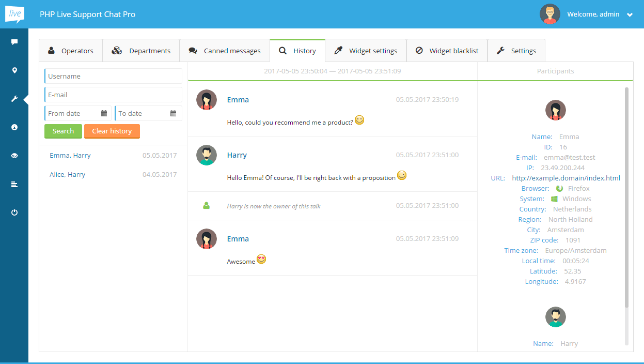Open the chat bubble icon in sidebar
644x364 pixels.
[x=14, y=42]
